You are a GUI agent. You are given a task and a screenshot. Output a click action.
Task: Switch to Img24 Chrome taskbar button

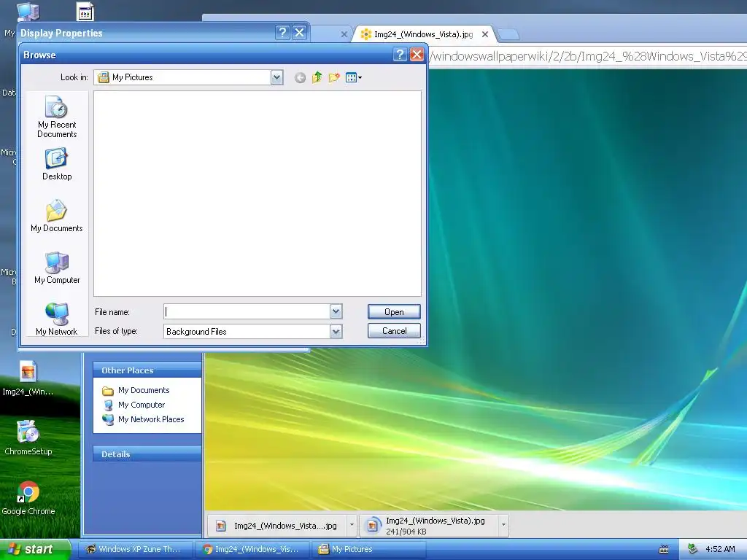[252, 550]
